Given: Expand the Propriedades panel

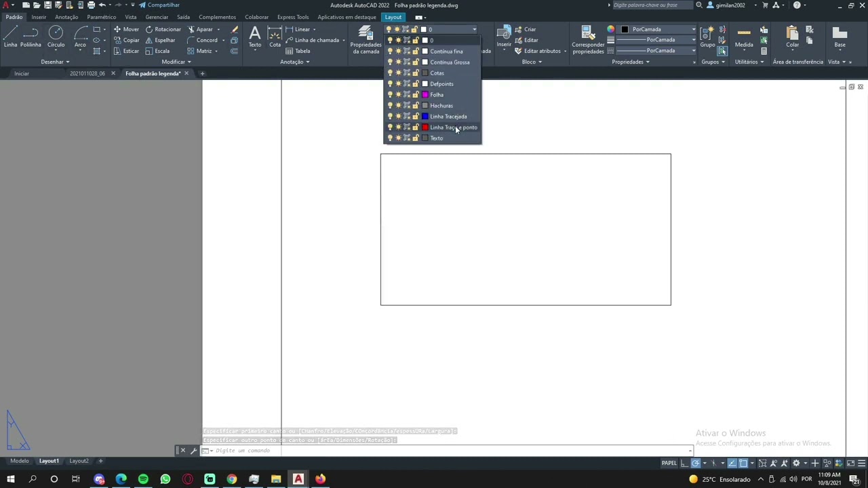Looking at the screenshot, I should [631, 62].
